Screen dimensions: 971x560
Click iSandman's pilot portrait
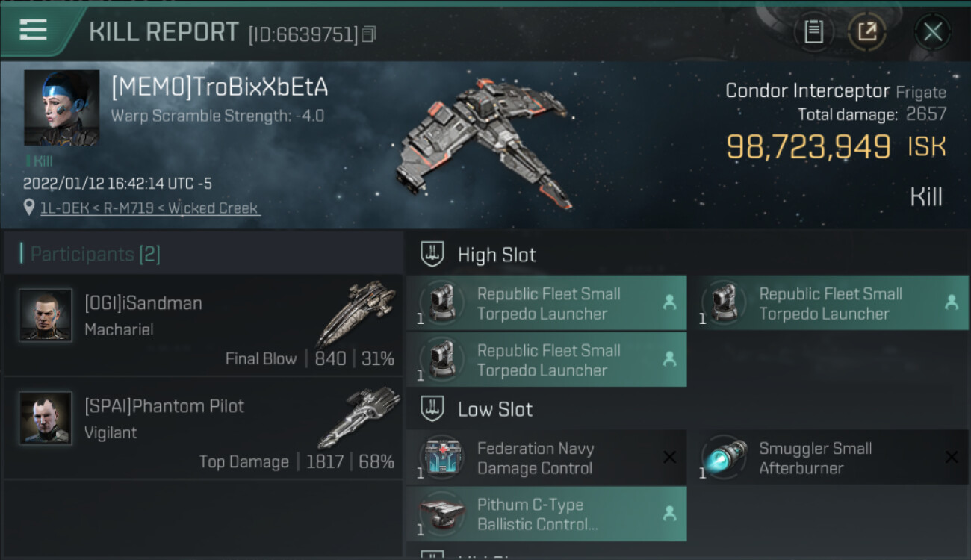[46, 315]
